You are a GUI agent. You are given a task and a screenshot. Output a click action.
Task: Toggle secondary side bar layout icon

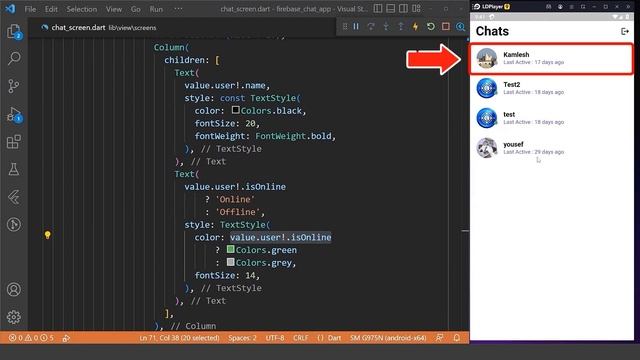(403, 9)
